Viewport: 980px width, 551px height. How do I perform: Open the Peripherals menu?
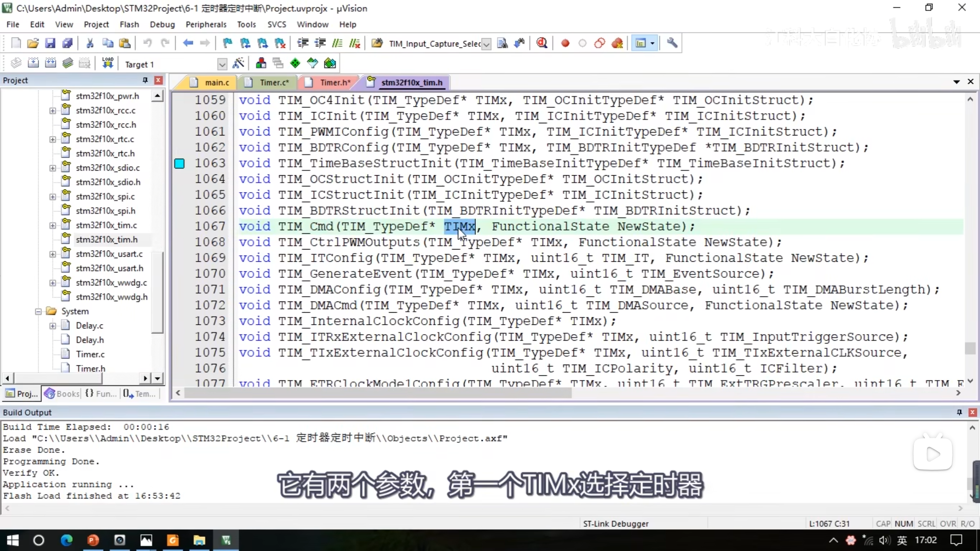click(x=206, y=24)
